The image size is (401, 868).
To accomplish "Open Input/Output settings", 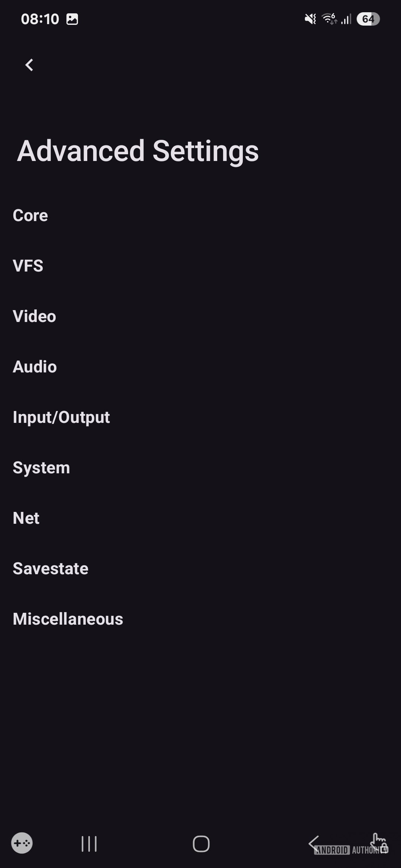I will tap(61, 417).
